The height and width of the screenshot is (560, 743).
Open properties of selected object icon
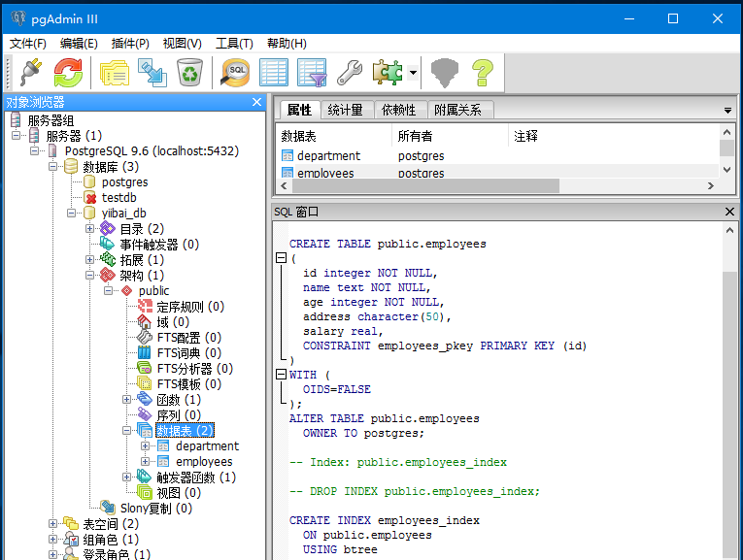(x=115, y=73)
